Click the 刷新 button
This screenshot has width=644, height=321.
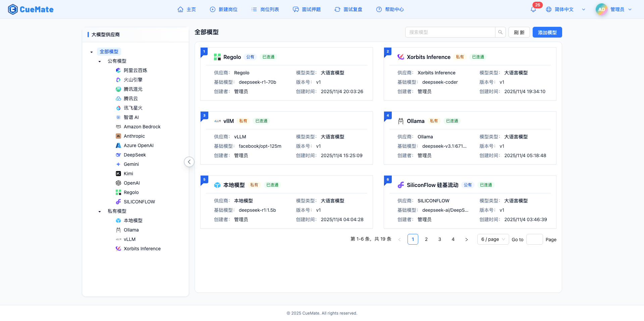[x=519, y=32]
